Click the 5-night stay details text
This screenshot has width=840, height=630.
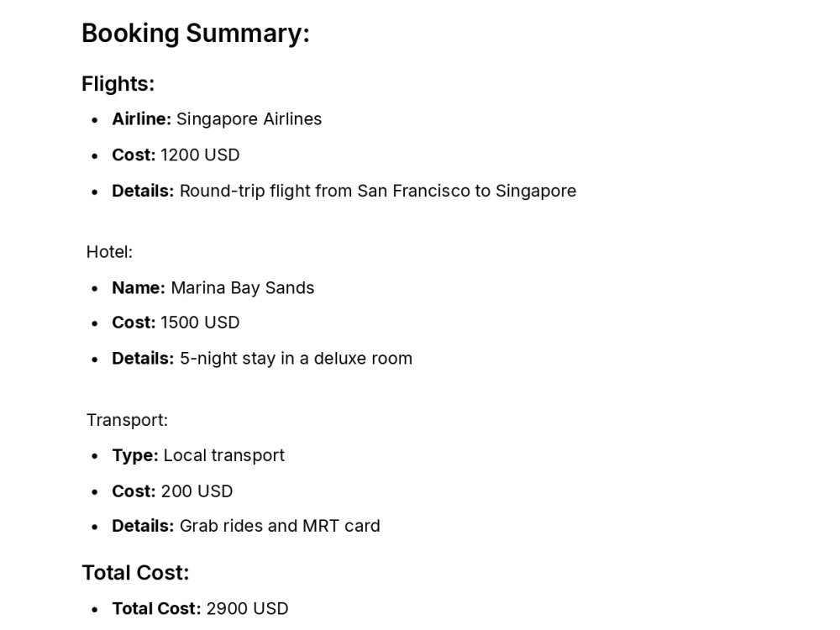tap(296, 359)
